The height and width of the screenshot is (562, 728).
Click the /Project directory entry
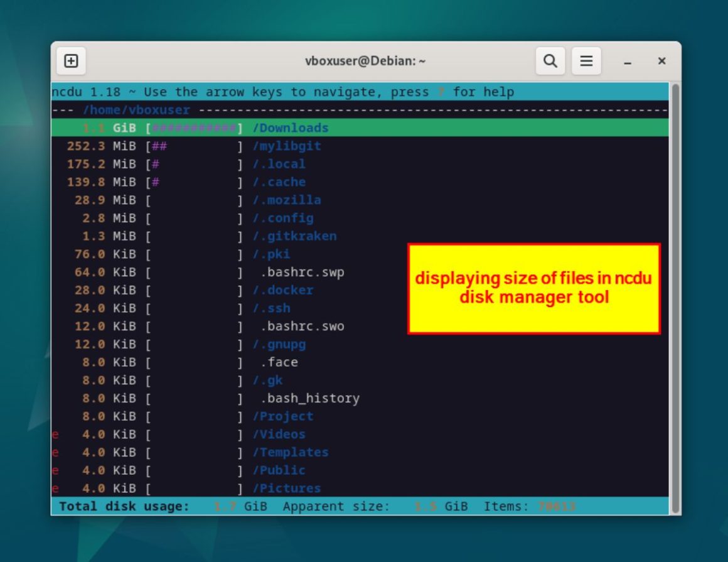(283, 416)
